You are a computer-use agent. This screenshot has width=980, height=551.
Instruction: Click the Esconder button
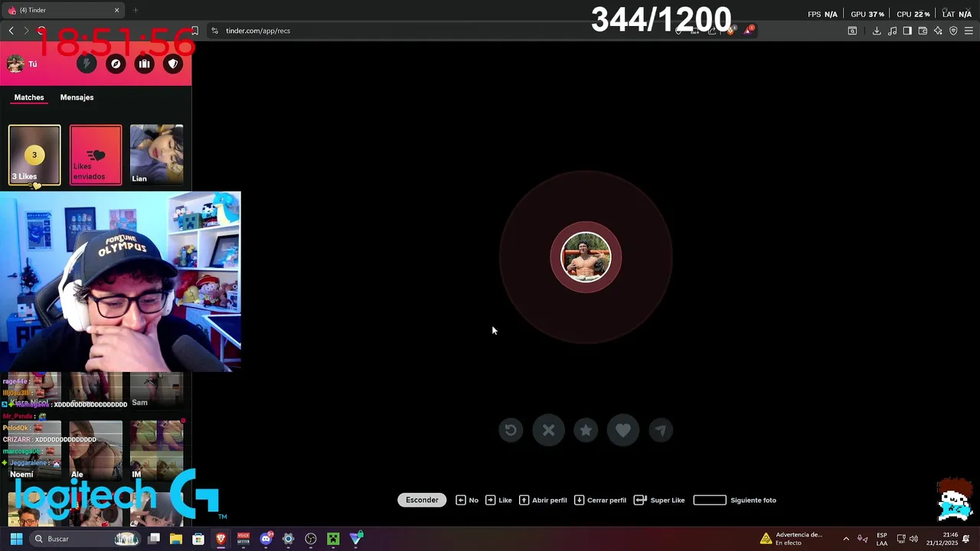pyautogui.click(x=422, y=500)
